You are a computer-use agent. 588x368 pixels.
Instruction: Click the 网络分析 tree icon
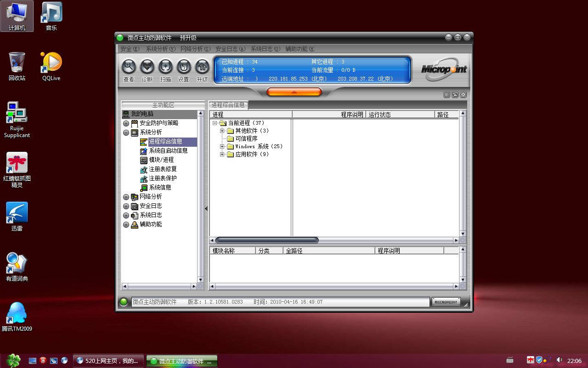(x=135, y=197)
